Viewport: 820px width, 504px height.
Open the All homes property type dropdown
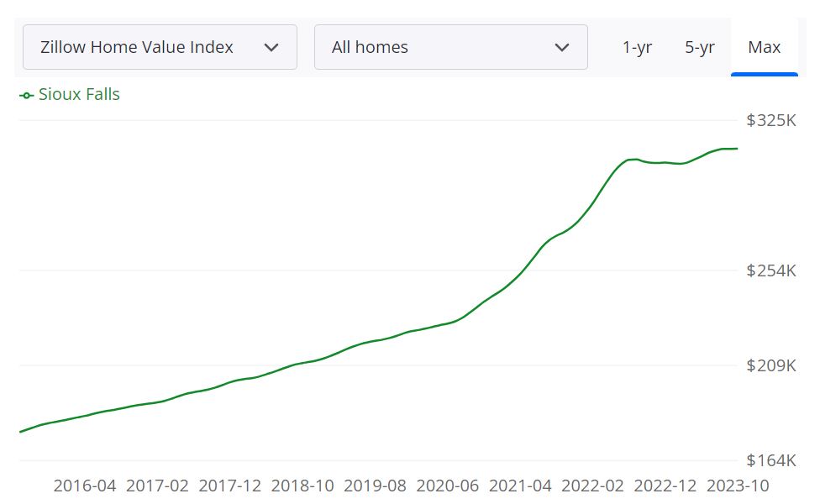pyautogui.click(x=450, y=47)
